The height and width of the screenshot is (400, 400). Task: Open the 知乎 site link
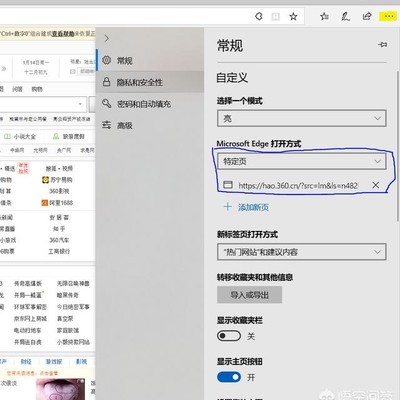(59, 229)
